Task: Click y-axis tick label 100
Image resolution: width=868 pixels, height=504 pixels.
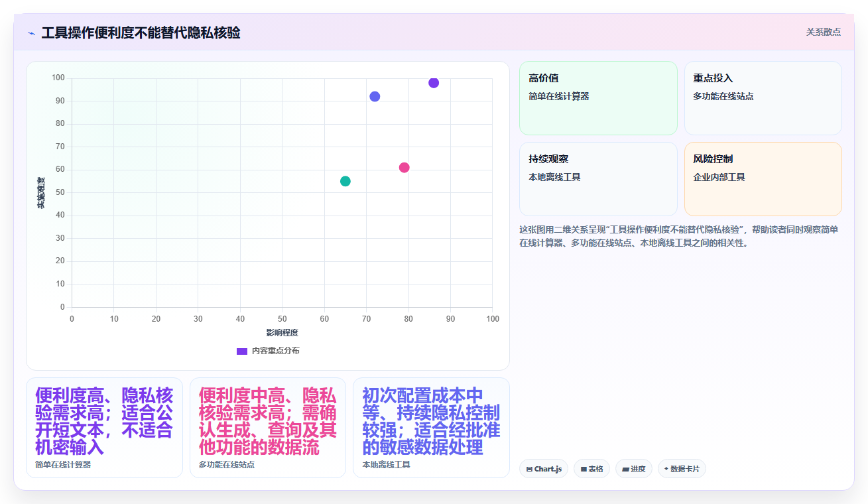Action: coord(58,78)
